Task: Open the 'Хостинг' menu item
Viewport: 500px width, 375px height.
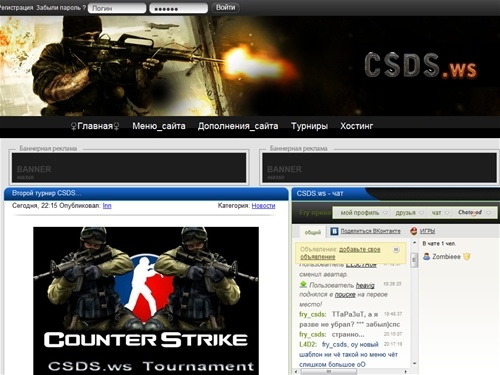Action: click(x=356, y=126)
